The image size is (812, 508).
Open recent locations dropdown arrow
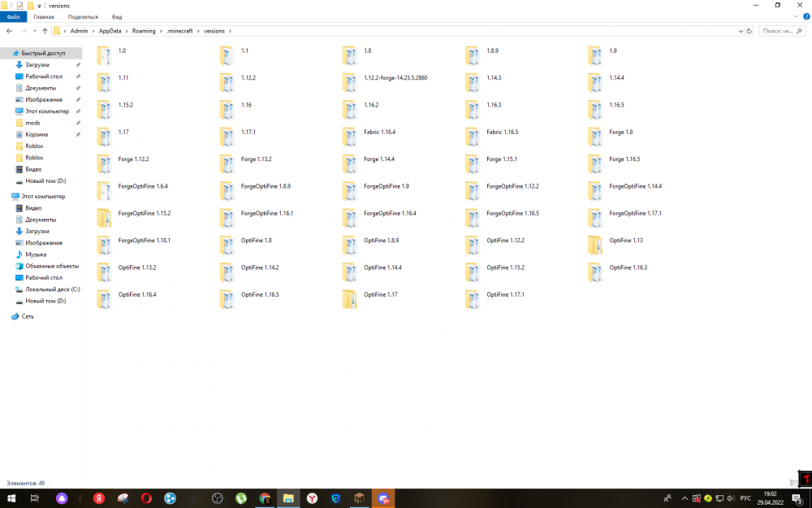(x=35, y=31)
